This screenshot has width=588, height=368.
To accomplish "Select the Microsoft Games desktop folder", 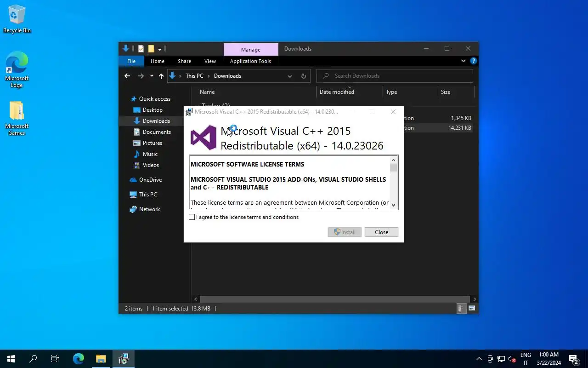I will (17, 118).
